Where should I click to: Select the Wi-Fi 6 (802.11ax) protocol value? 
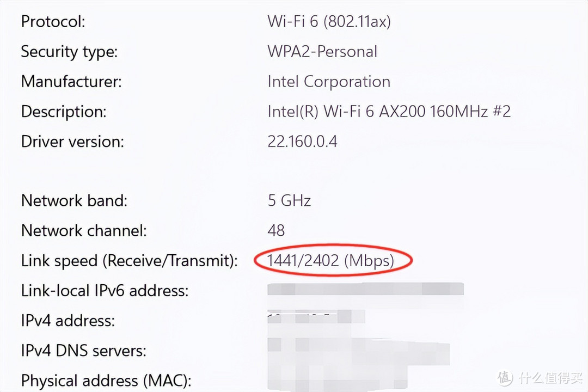coord(329,21)
